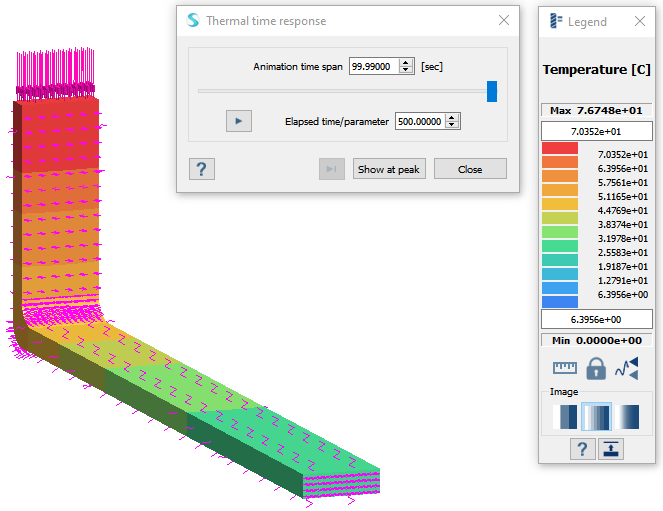Click the Elapsed time/parameter field
The image size is (663, 511).
coord(420,121)
